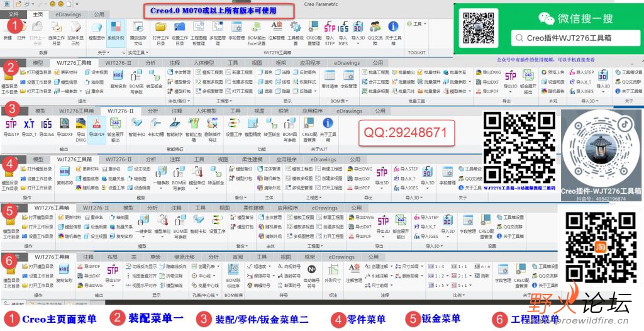Set drawing scale to n:n
The height and width of the screenshot is (331, 644).
coord(484,266)
